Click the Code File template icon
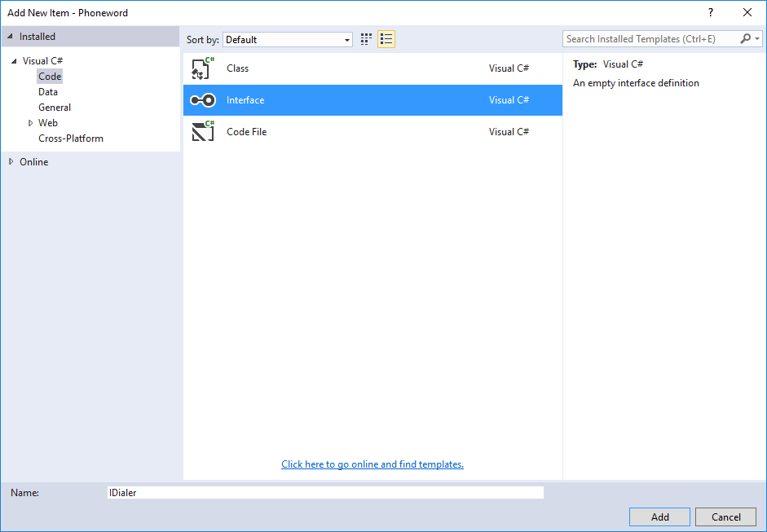 (x=202, y=131)
